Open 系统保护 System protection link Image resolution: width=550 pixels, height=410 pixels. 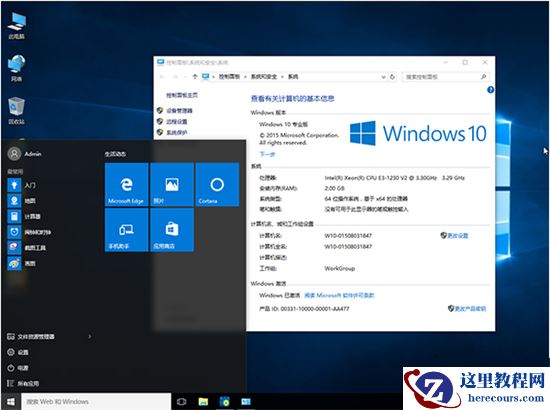176,132
